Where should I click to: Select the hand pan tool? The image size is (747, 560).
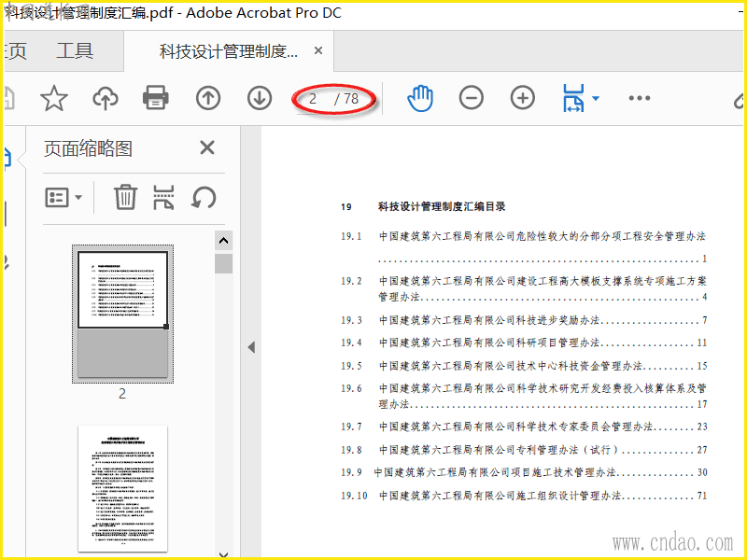click(420, 99)
